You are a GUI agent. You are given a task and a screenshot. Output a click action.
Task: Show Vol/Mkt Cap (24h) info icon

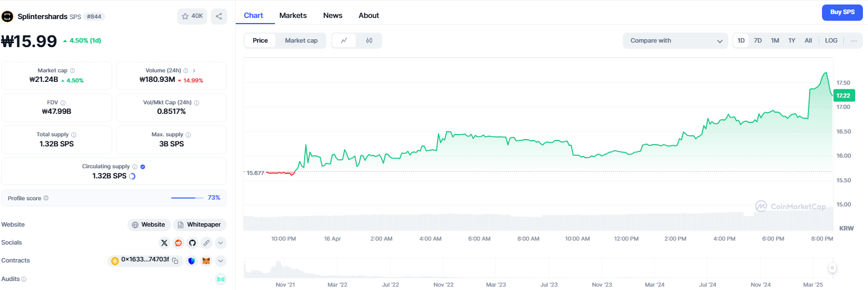coord(196,103)
